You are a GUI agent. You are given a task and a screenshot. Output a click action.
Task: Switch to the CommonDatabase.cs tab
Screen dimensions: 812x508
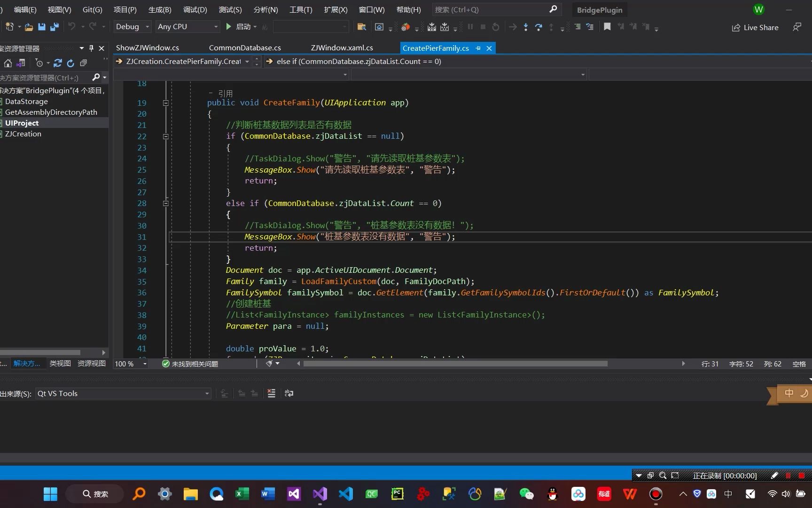(x=244, y=48)
